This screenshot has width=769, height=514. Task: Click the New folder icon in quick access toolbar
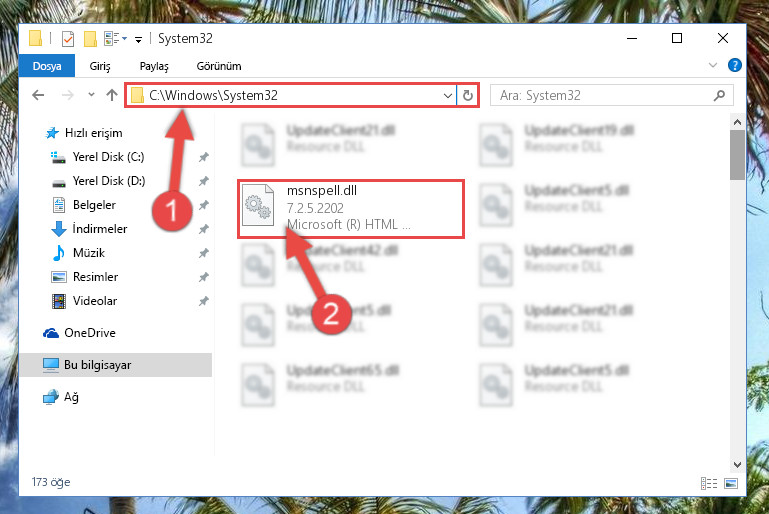pyautogui.click(x=90, y=38)
